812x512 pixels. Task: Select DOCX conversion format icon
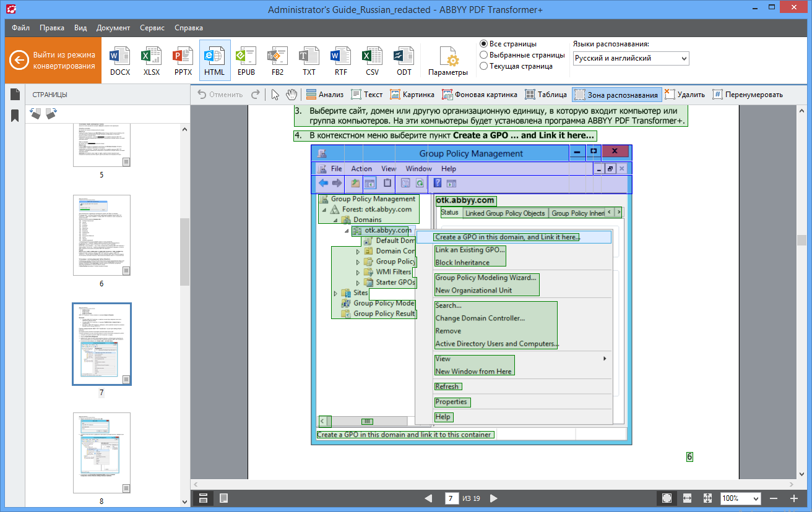tap(120, 61)
